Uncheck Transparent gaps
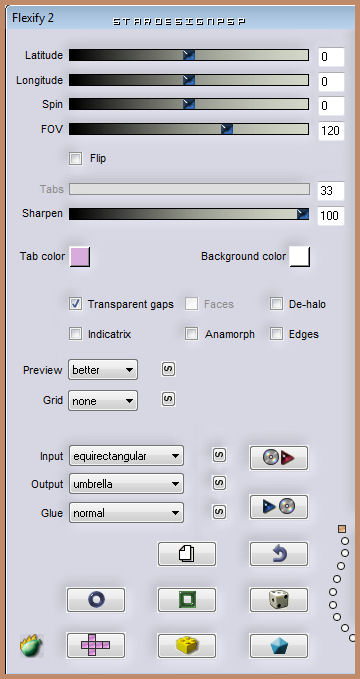 point(75,304)
